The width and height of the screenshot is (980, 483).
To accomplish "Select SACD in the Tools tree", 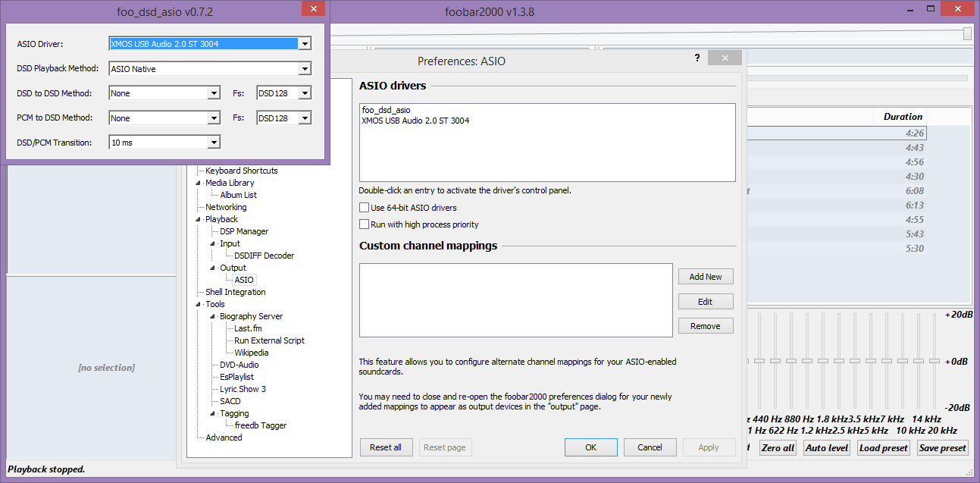I will click(x=230, y=401).
